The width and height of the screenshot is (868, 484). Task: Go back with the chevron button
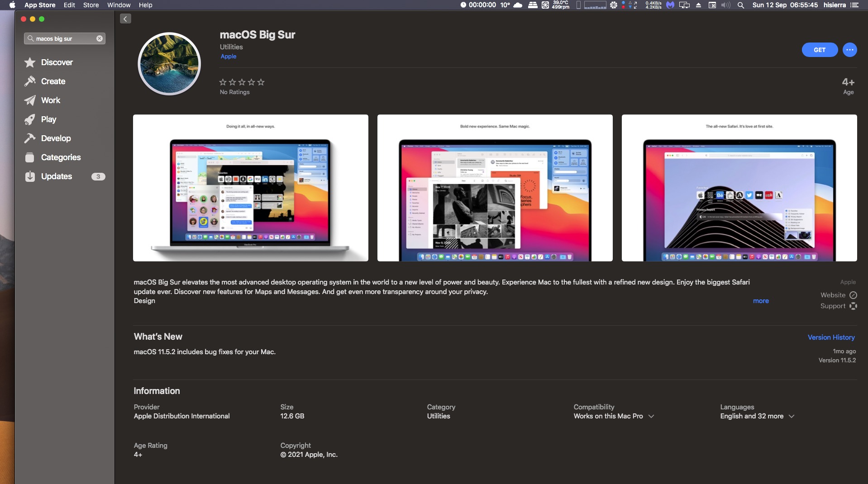point(125,19)
